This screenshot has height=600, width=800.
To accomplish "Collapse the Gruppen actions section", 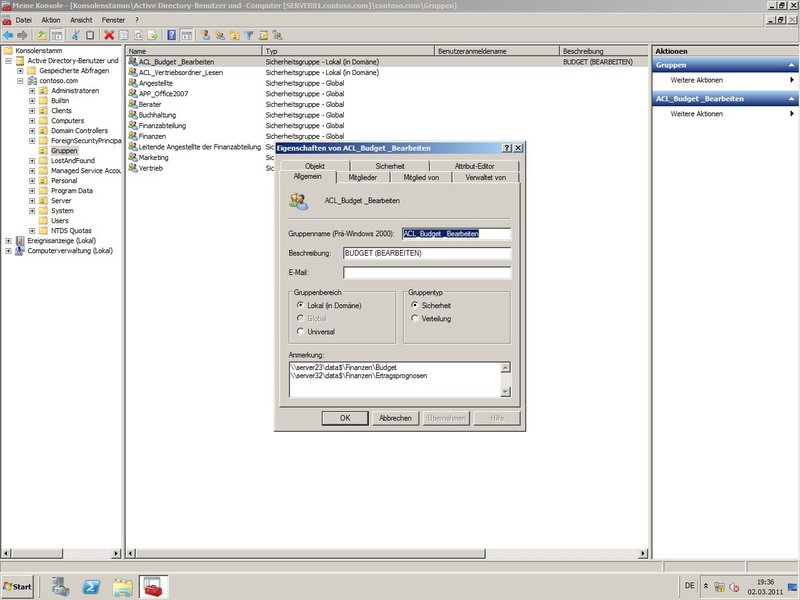I will click(791, 65).
